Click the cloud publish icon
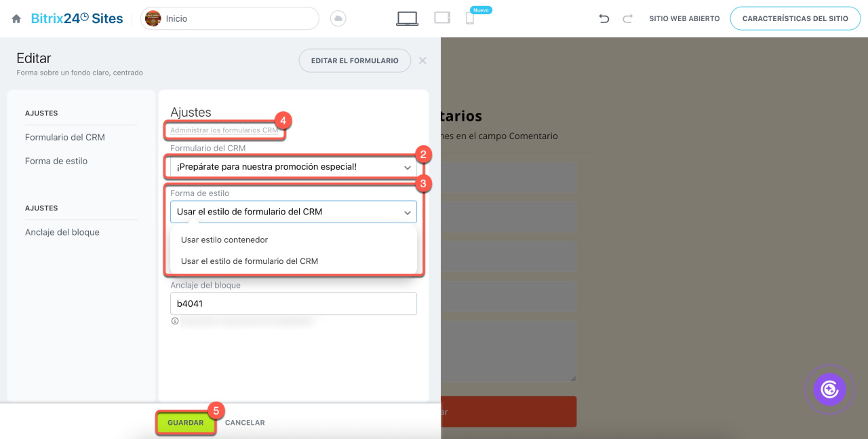 tap(338, 19)
